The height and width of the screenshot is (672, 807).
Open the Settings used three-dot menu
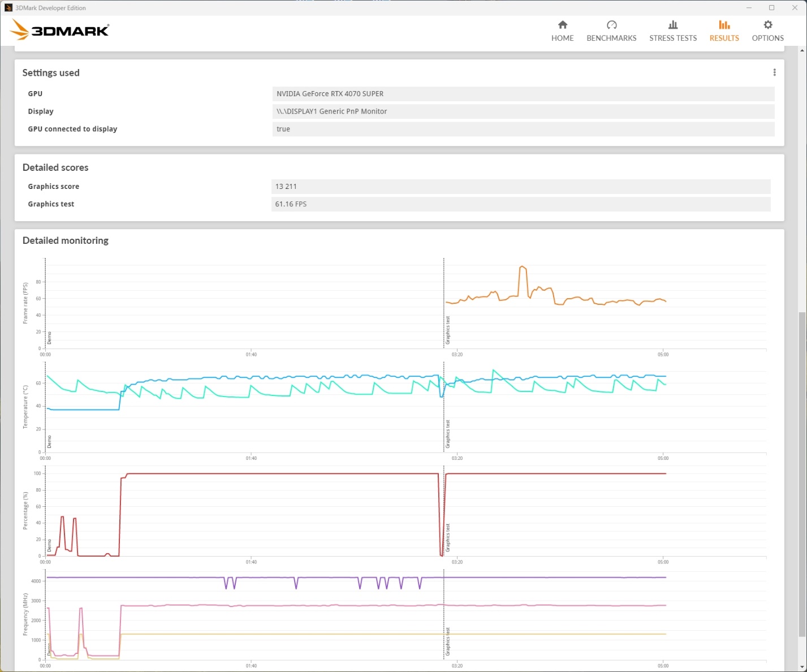click(x=774, y=72)
